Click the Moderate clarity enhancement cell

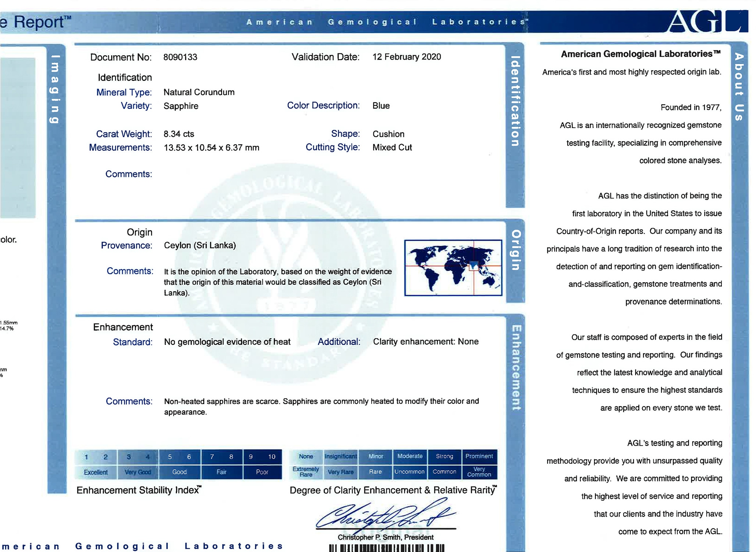click(x=410, y=456)
